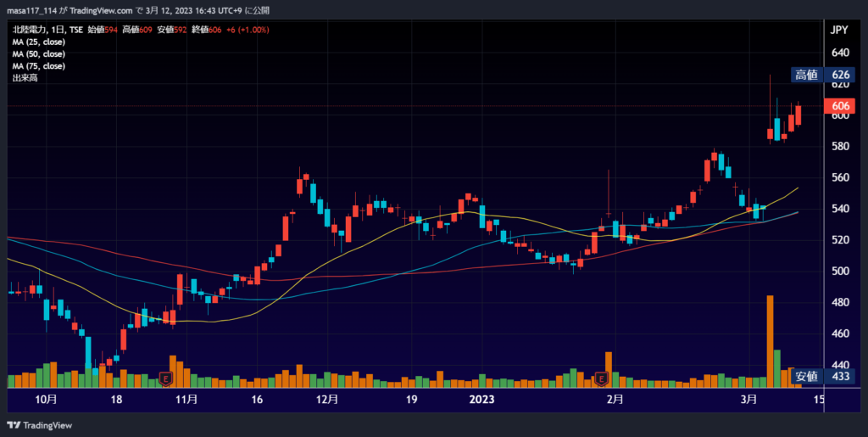
Task: Click the 高値 626 price label
Action: (x=822, y=75)
